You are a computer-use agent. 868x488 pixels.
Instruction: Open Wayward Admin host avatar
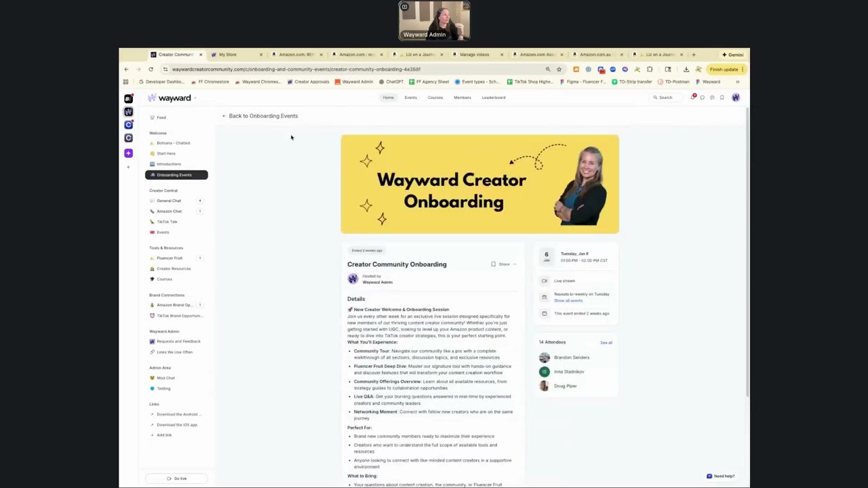pyautogui.click(x=353, y=279)
